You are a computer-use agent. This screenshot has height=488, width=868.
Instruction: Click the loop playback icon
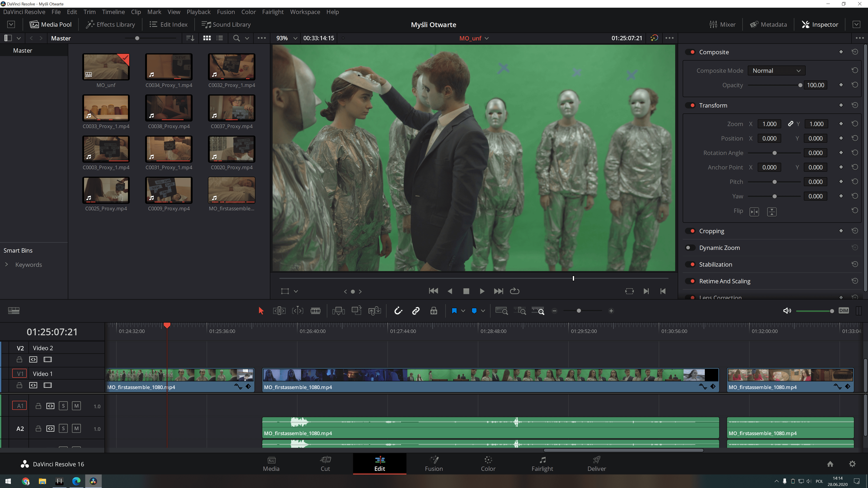click(514, 291)
